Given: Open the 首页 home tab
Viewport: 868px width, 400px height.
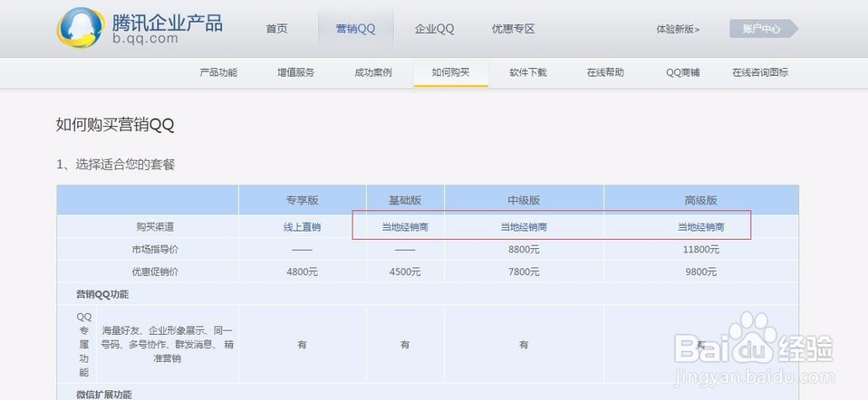Looking at the screenshot, I should tap(276, 29).
